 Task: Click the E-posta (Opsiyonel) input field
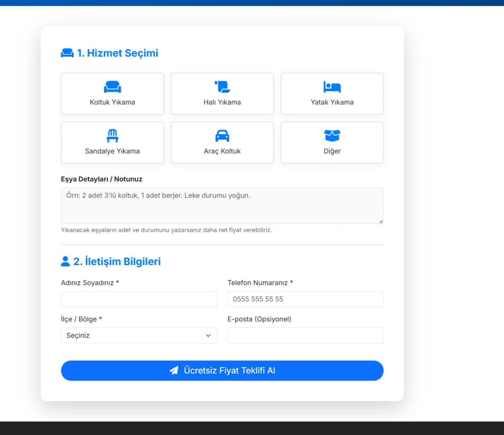tap(305, 336)
